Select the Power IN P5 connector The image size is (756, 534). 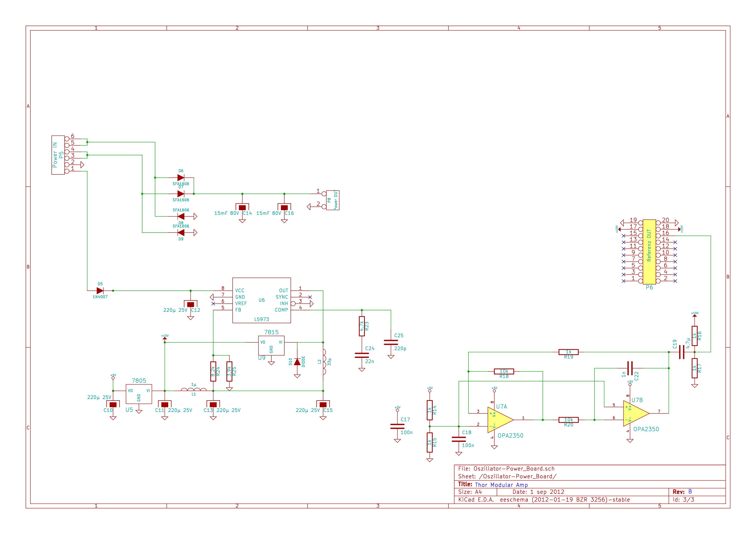point(58,155)
